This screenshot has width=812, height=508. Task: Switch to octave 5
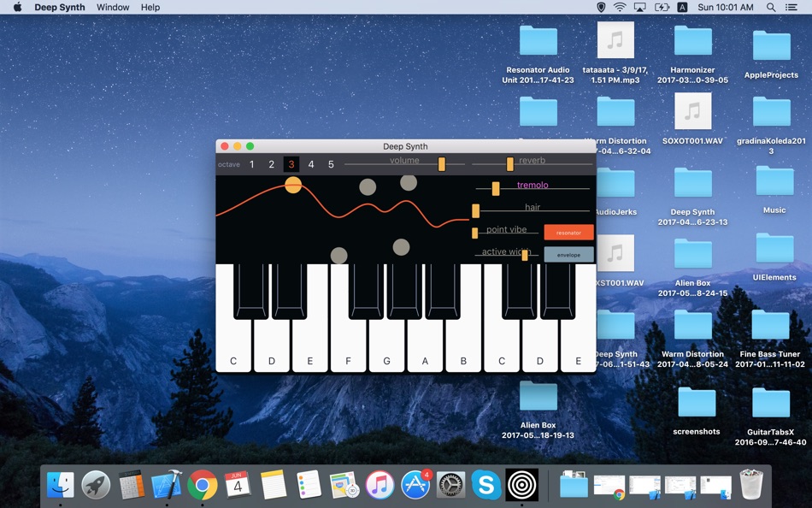tap(331, 164)
